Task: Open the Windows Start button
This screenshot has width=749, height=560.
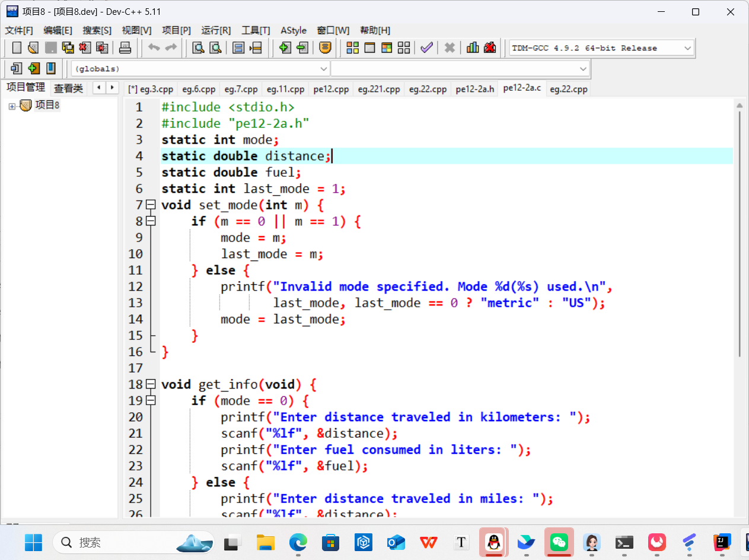Action: pyautogui.click(x=34, y=542)
